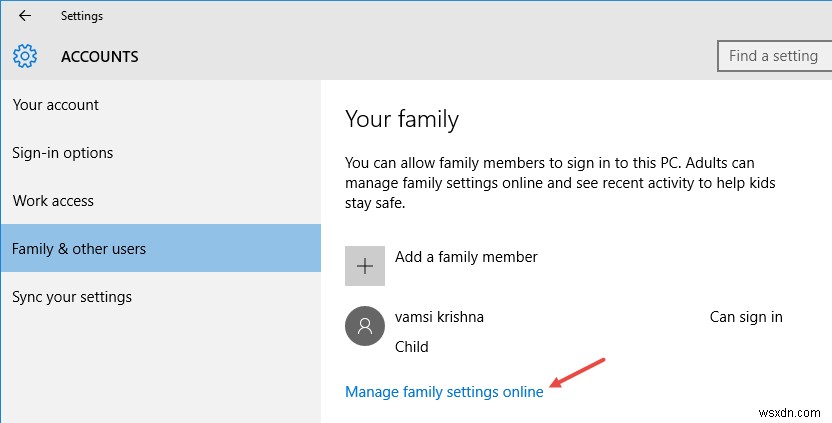Viewport: 832px width, 423px height.
Task: Open Sync your settings
Action: click(x=72, y=297)
